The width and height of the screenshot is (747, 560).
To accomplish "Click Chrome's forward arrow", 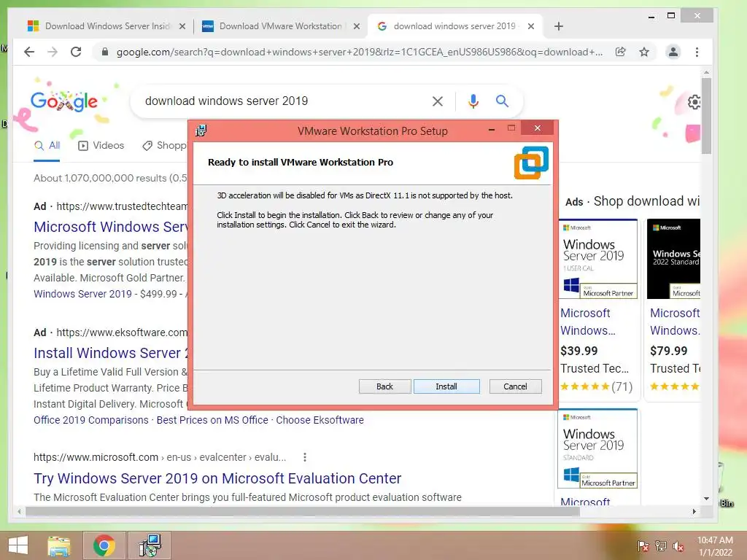I will click(x=53, y=52).
